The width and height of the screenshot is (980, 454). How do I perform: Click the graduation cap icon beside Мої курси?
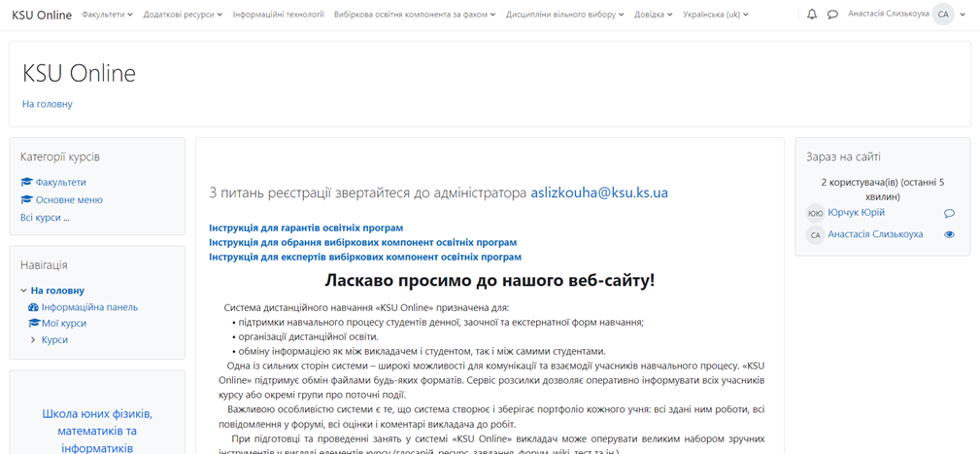point(34,324)
